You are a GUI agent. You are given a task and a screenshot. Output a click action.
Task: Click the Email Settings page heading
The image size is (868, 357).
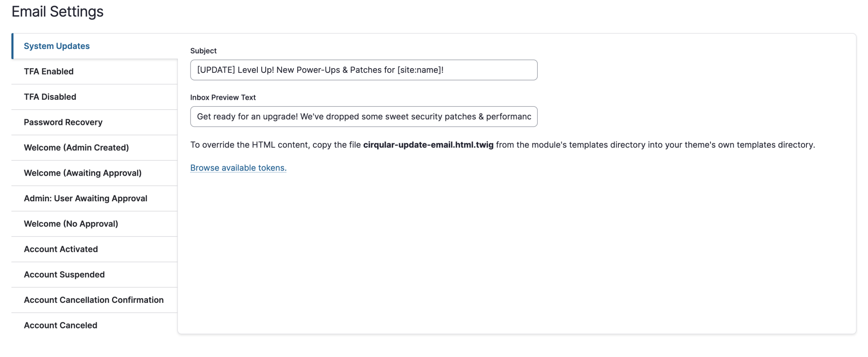[x=58, y=12]
